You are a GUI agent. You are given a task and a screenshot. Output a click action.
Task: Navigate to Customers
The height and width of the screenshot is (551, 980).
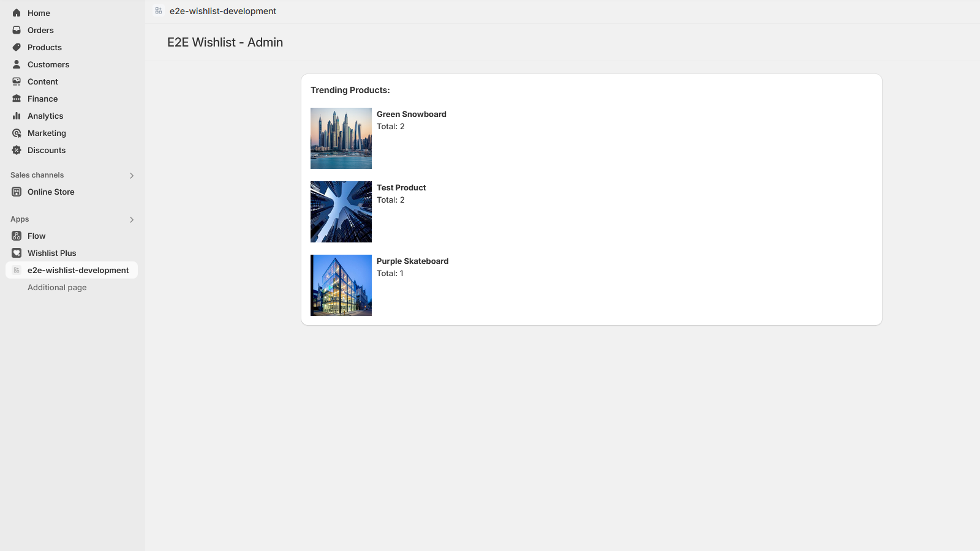[72, 64]
